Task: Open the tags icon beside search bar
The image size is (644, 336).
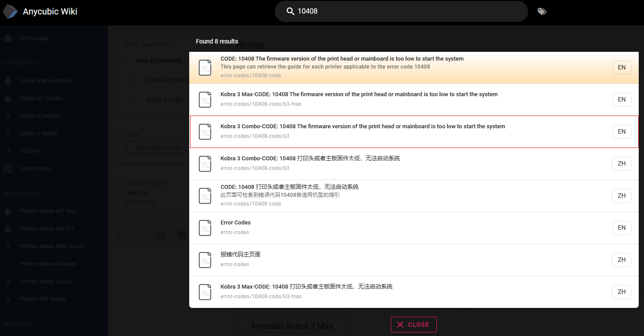Action: pos(542,11)
